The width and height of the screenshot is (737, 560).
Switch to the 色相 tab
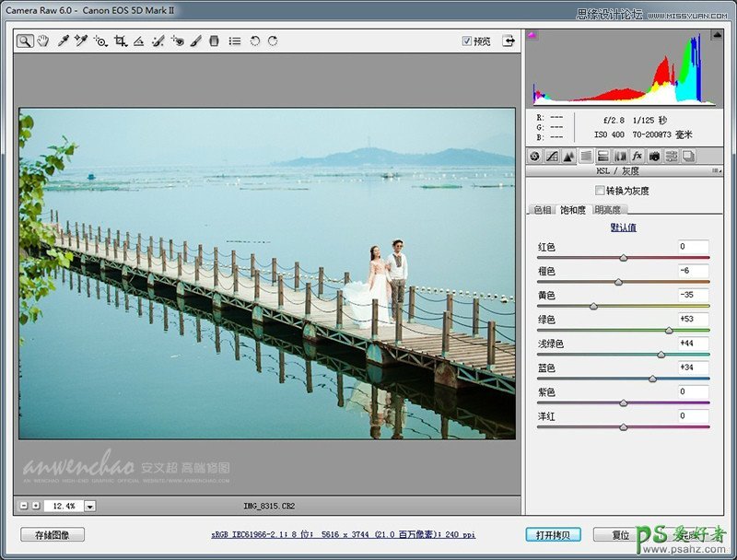[x=543, y=210]
